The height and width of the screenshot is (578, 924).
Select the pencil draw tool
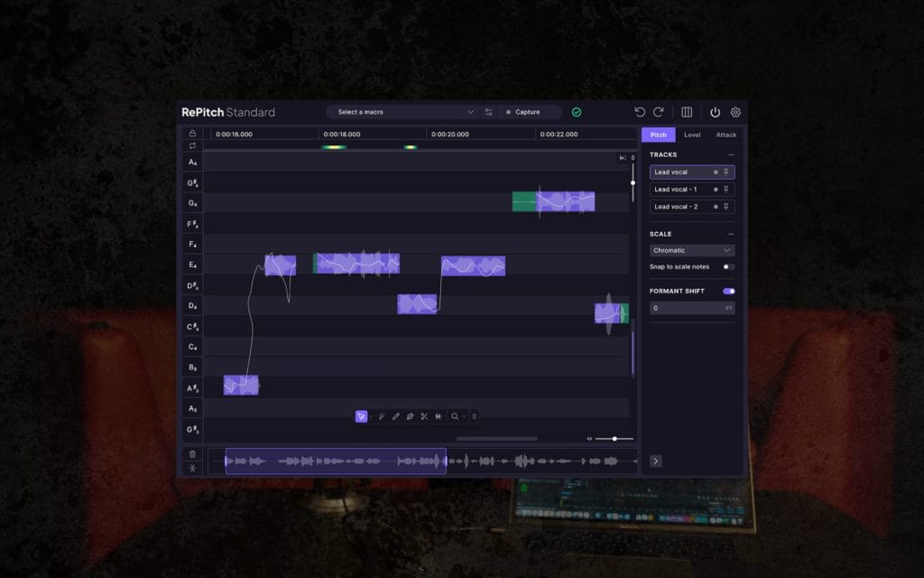coord(395,416)
